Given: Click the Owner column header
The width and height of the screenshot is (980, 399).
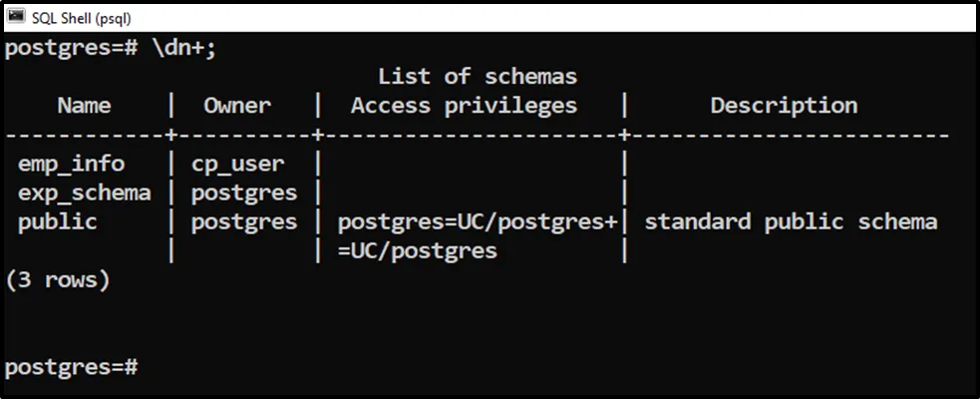Looking at the screenshot, I should tap(237, 106).
